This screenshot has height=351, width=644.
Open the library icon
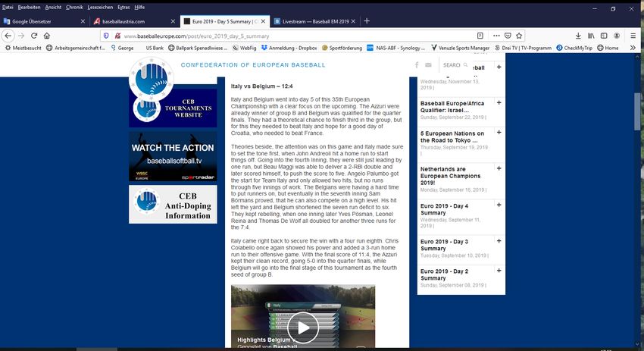(x=591, y=36)
